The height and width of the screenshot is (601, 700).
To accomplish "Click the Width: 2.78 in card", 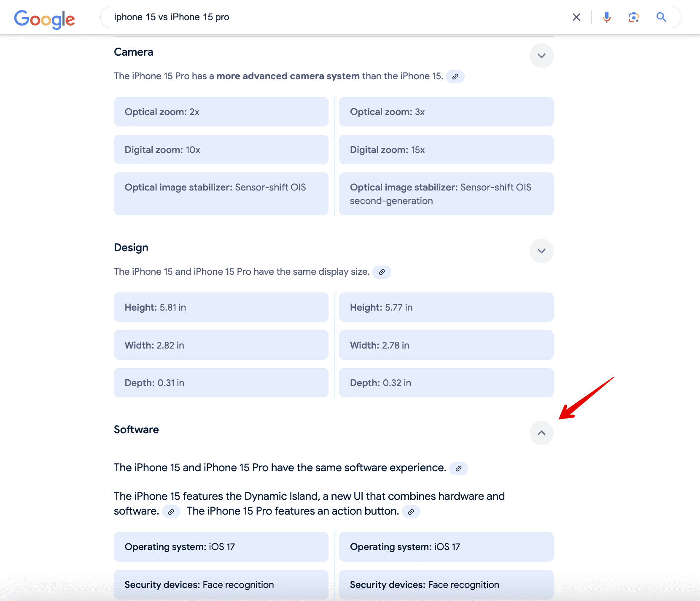I will (x=446, y=345).
